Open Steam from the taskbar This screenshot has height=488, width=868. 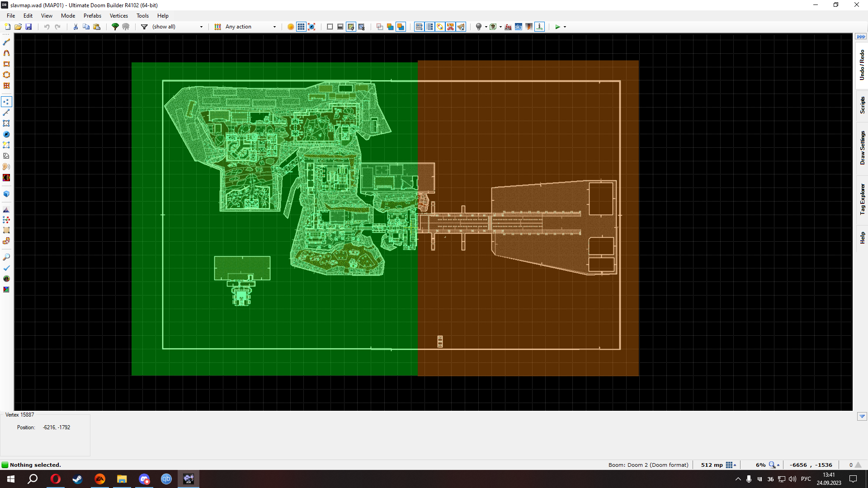pyautogui.click(x=77, y=479)
